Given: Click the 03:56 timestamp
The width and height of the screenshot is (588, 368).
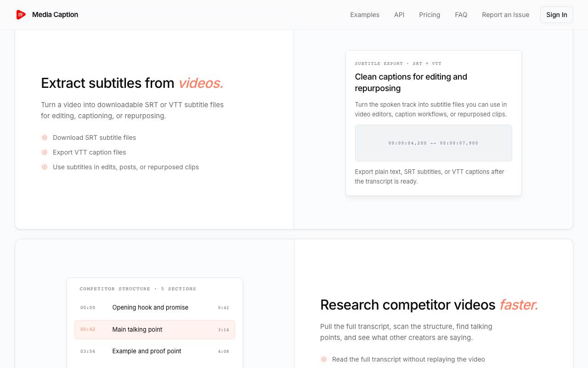Looking at the screenshot, I should coord(88,351).
